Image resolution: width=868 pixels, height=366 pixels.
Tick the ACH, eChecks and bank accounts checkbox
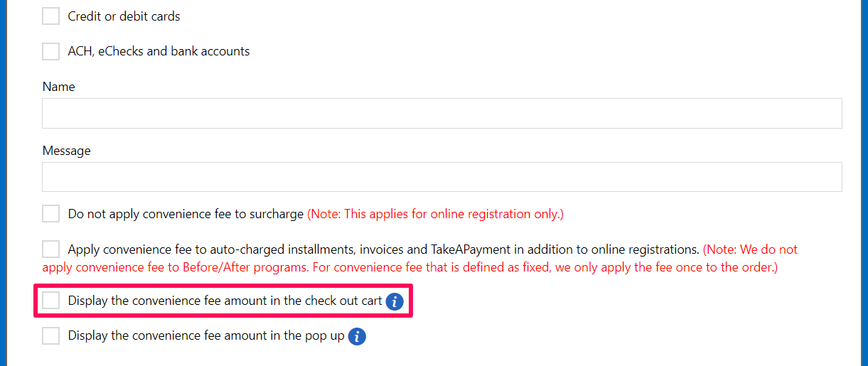[50, 51]
